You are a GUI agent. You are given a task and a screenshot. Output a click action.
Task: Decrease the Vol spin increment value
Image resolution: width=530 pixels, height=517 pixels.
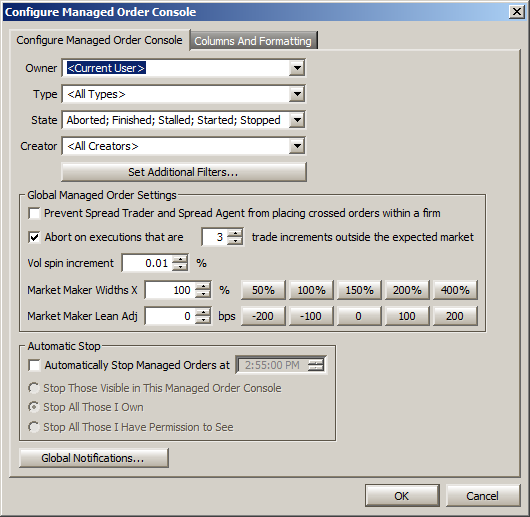pyautogui.click(x=180, y=267)
